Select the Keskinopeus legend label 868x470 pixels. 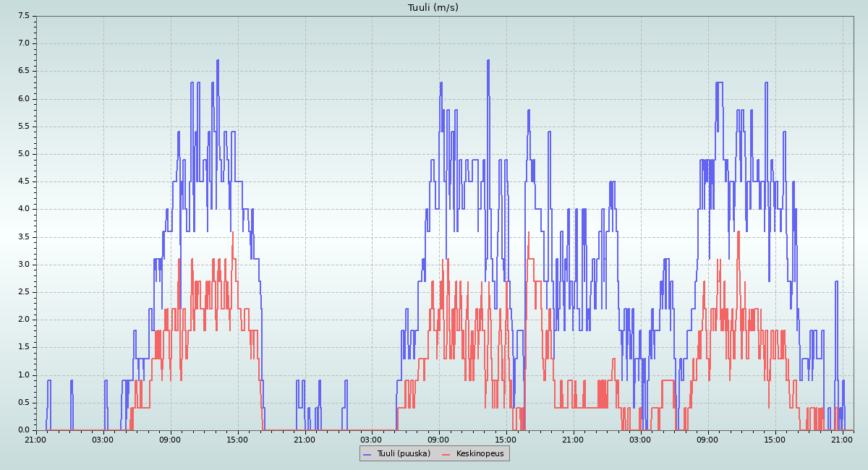click(x=480, y=453)
